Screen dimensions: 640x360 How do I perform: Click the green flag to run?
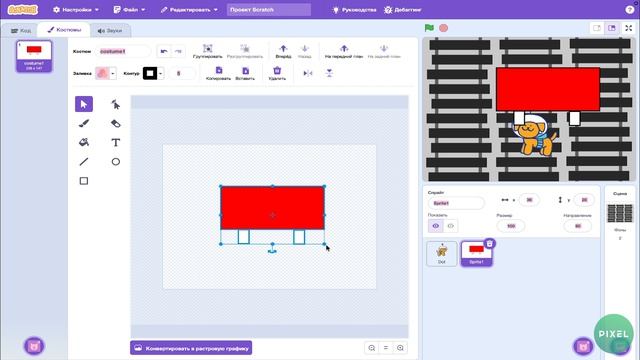point(429,28)
